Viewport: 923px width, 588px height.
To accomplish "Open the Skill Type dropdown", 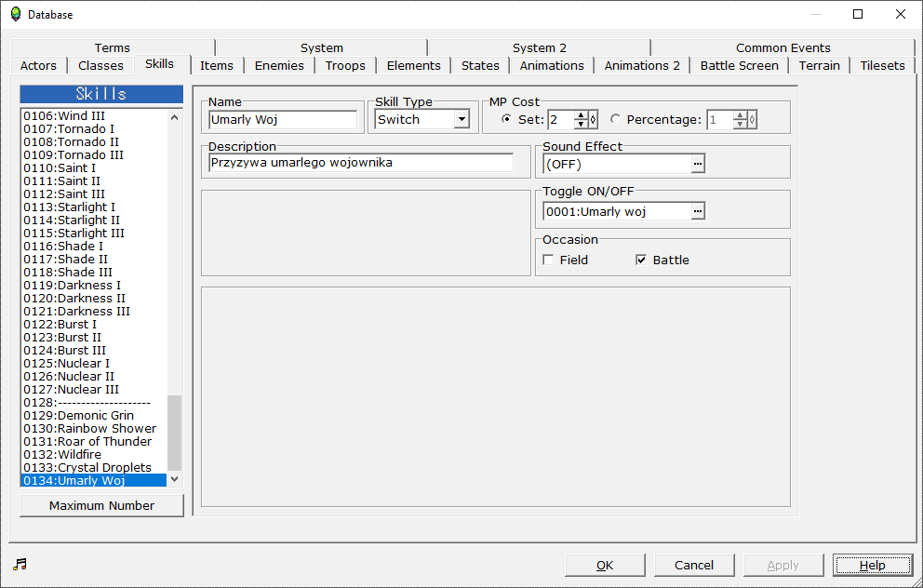I will point(461,119).
